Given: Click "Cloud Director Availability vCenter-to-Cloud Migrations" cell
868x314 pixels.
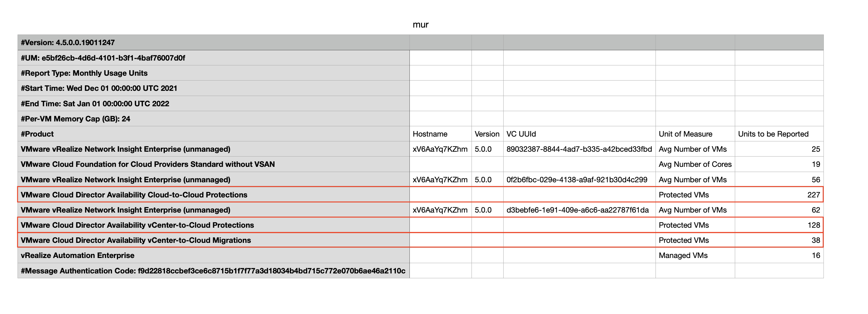Looking at the screenshot, I should click(214, 240).
